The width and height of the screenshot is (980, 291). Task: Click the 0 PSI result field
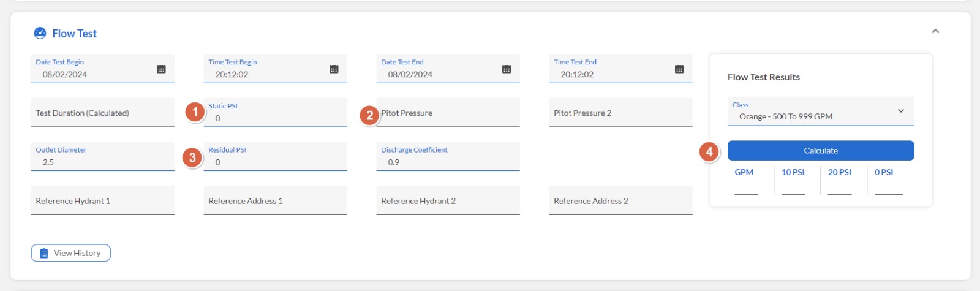888,189
